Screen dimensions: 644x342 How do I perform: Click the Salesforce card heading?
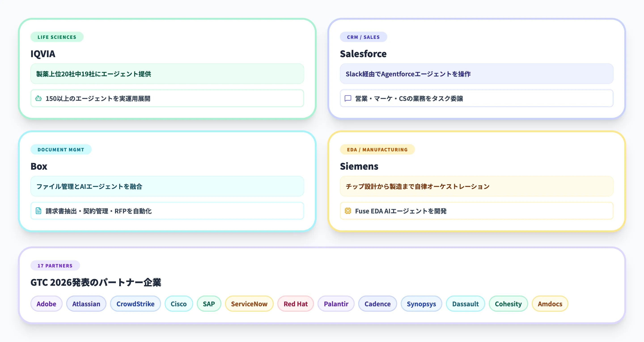[x=363, y=54]
